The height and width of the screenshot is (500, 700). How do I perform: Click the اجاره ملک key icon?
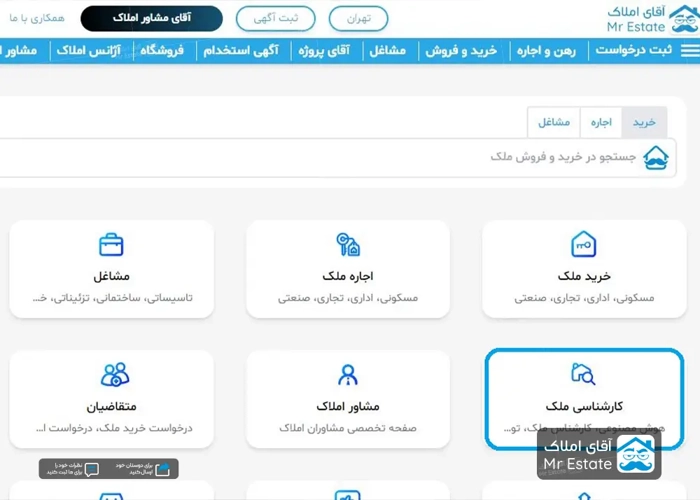click(x=347, y=244)
